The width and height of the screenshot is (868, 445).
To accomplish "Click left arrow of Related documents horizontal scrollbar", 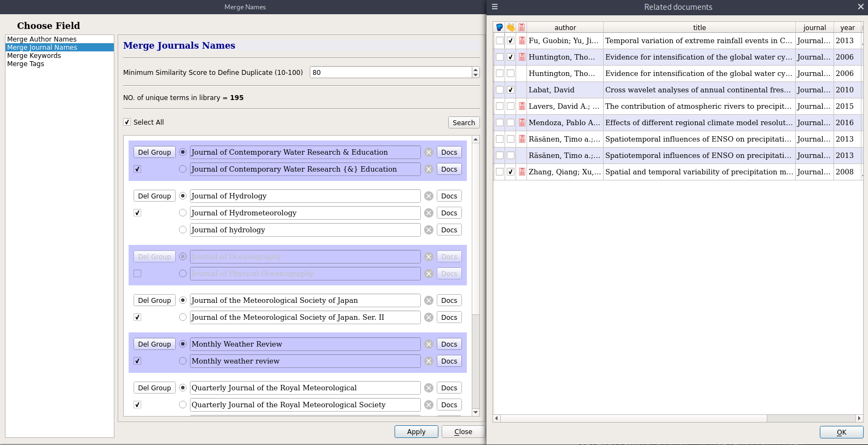I will click(497, 418).
